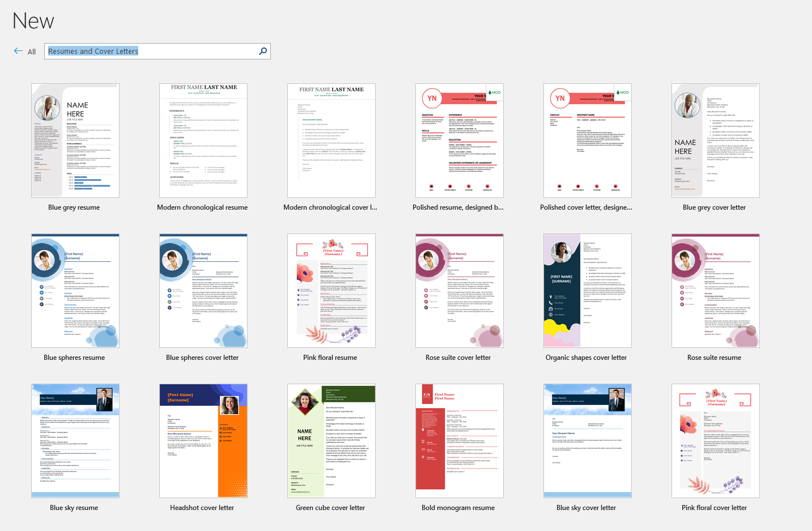
Task: Open the Blue grey cover letter thumbnail
Action: (716, 141)
